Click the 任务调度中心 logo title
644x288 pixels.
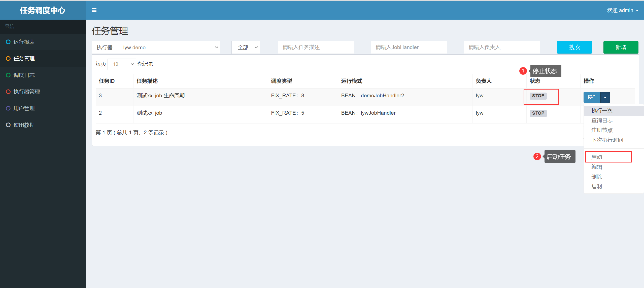point(43,10)
